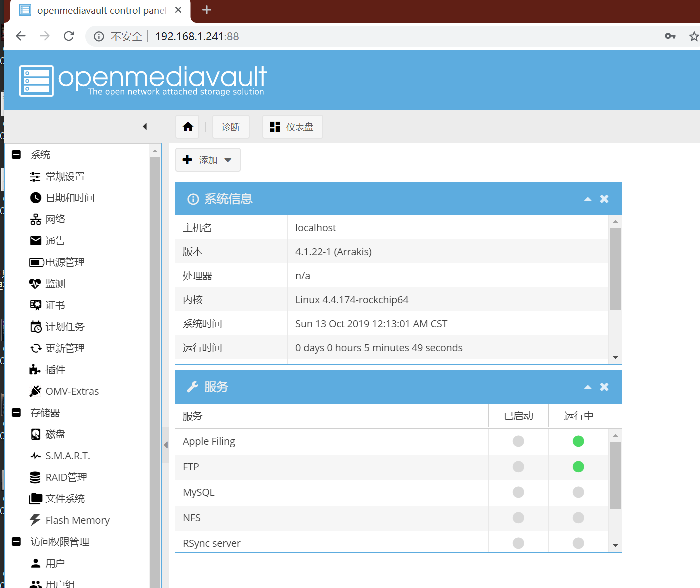Open Power Management (电源管理) battery icon

click(37, 262)
